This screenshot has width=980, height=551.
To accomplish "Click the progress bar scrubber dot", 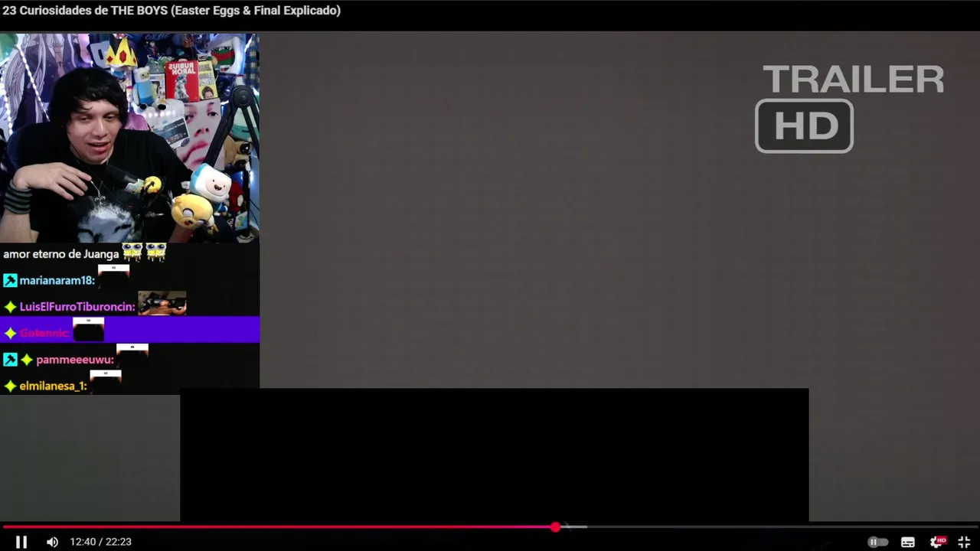I will point(555,527).
